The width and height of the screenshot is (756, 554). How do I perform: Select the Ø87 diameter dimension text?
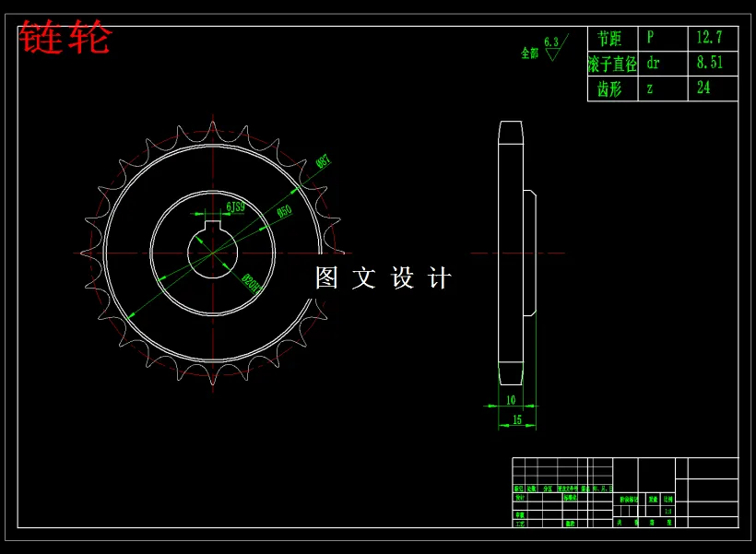[x=323, y=161]
